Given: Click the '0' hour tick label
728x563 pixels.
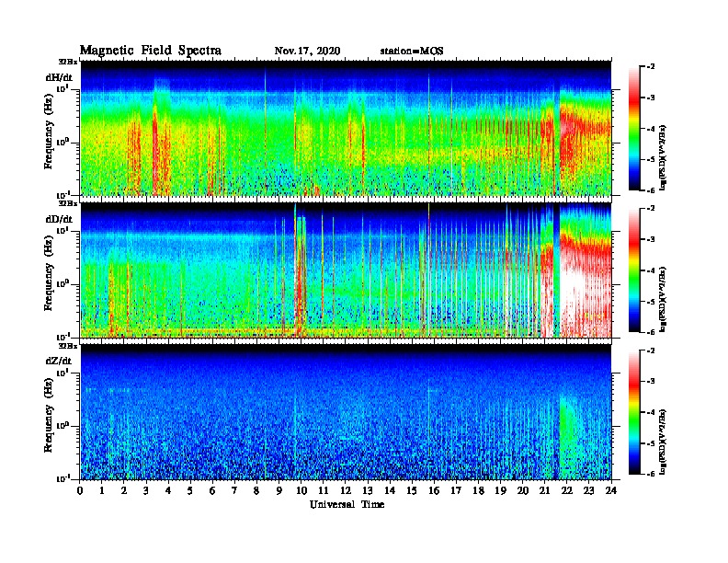Looking at the screenshot, I should click(80, 491).
